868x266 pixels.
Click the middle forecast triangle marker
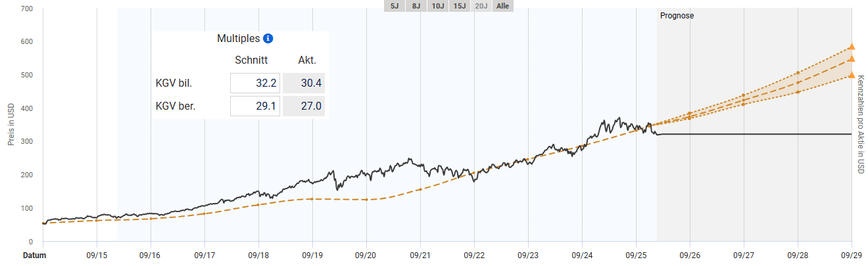tap(851, 58)
